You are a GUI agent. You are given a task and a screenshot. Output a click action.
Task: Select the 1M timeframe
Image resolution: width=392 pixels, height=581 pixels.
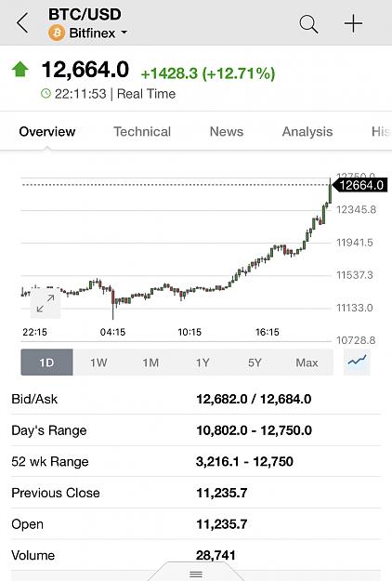point(150,362)
